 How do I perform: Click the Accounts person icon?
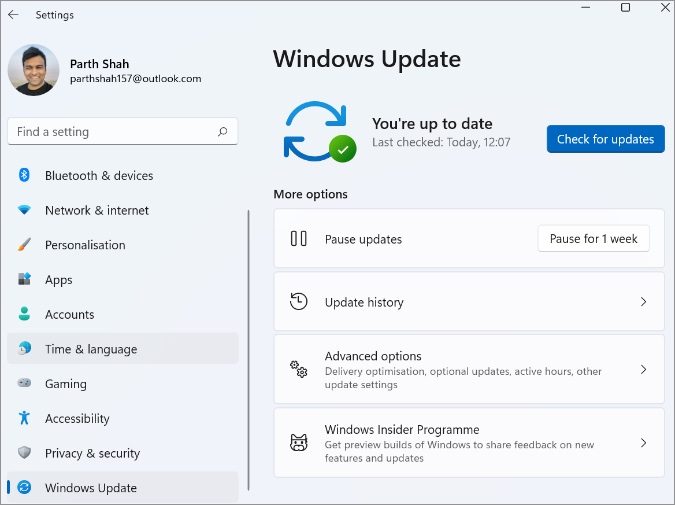click(25, 314)
